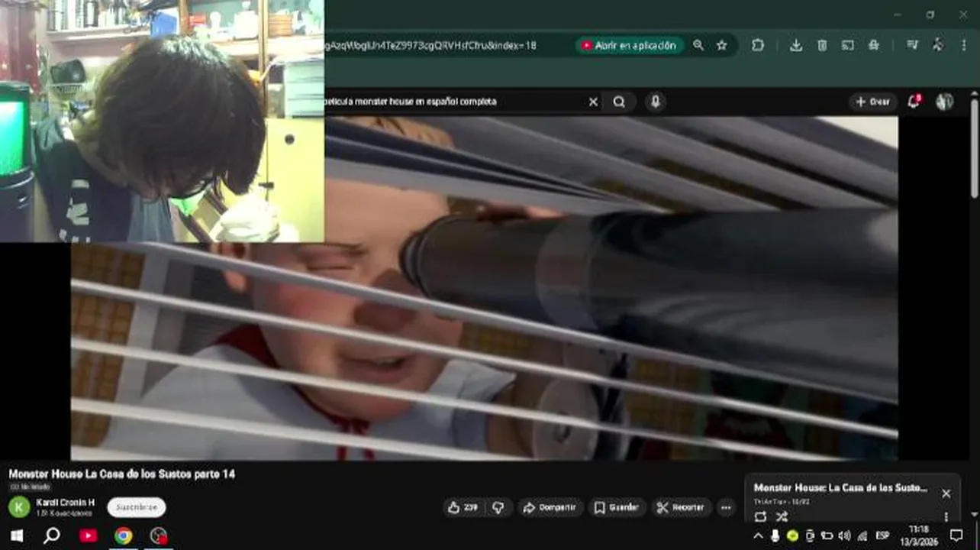980x550 pixels.
Task: Close the Monster House playlist panel
Action: click(946, 493)
